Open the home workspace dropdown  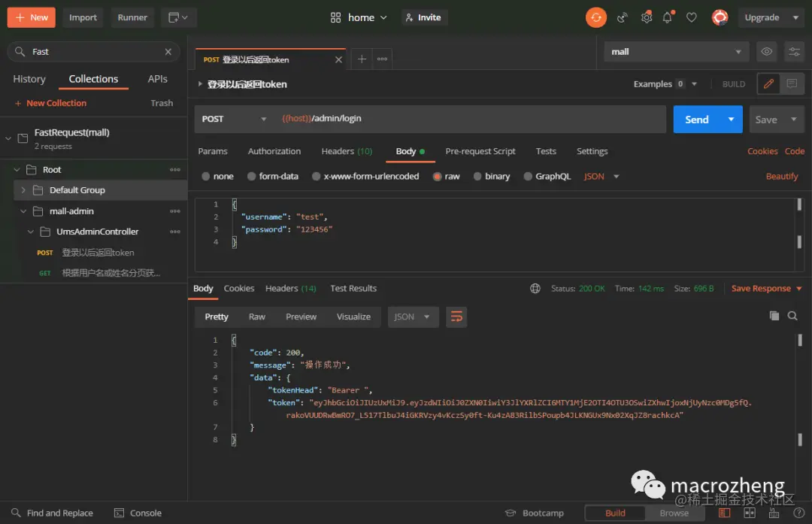click(359, 17)
